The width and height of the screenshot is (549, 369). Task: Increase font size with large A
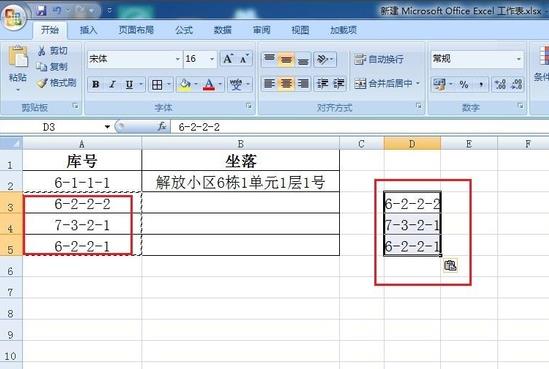coord(228,59)
